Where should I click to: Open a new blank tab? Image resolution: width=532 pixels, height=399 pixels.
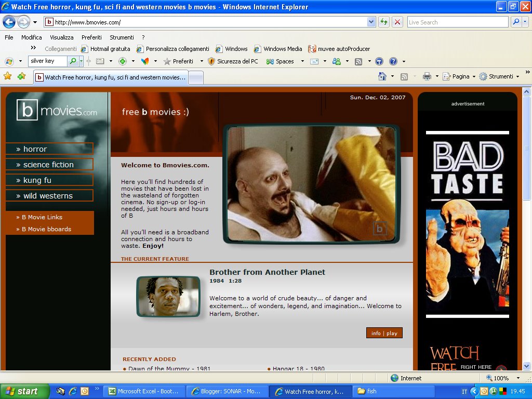(196, 78)
